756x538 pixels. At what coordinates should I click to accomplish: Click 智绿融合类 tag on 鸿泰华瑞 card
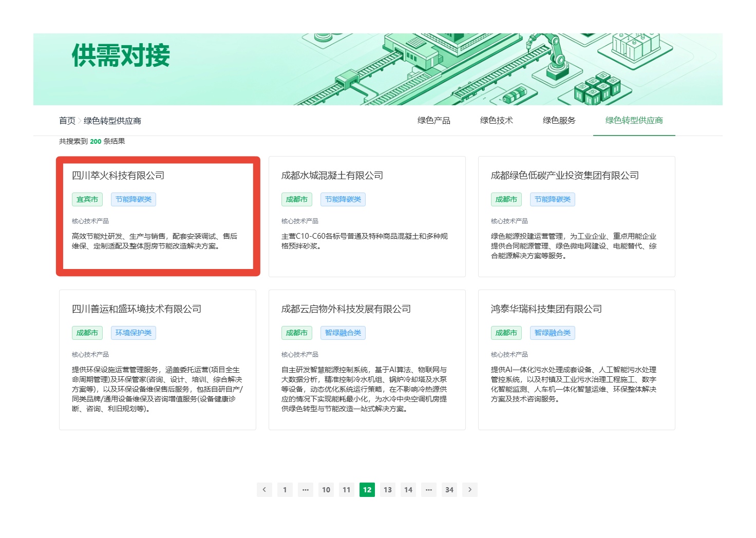(553, 333)
